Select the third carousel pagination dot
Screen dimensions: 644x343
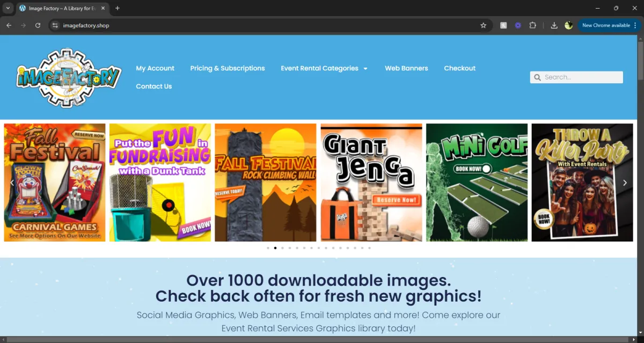[282, 248]
